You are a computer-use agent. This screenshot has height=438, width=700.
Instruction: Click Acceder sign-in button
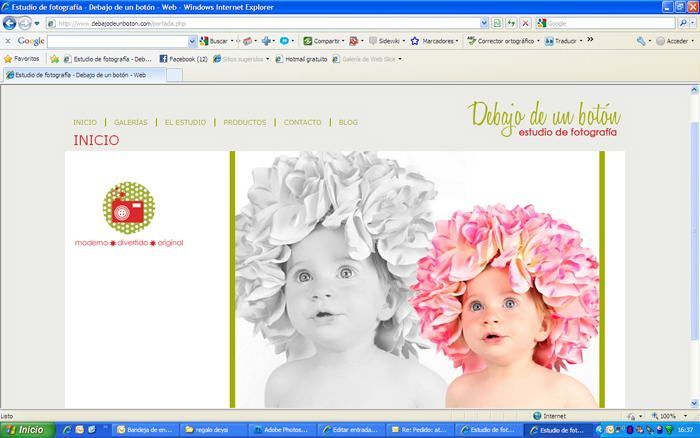pos(675,41)
